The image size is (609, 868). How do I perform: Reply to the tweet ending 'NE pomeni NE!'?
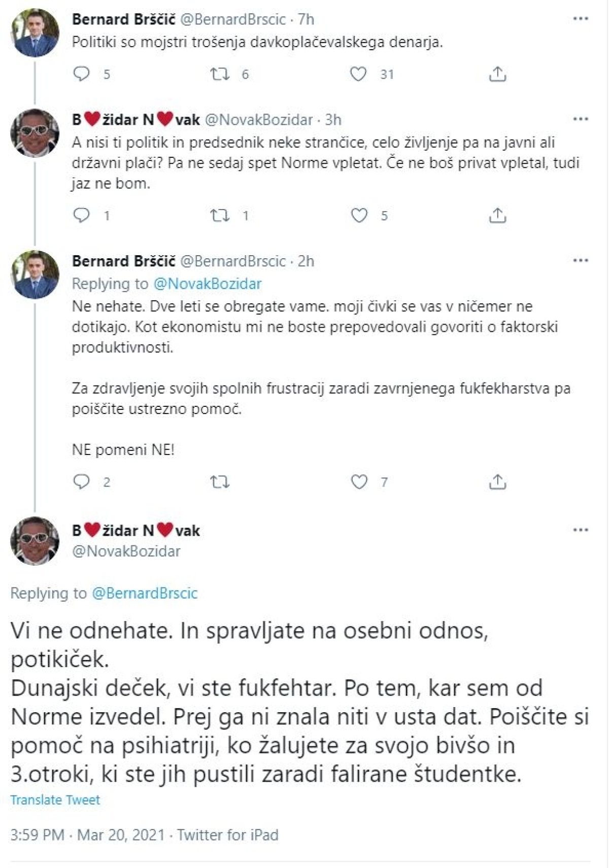click(x=82, y=481)
